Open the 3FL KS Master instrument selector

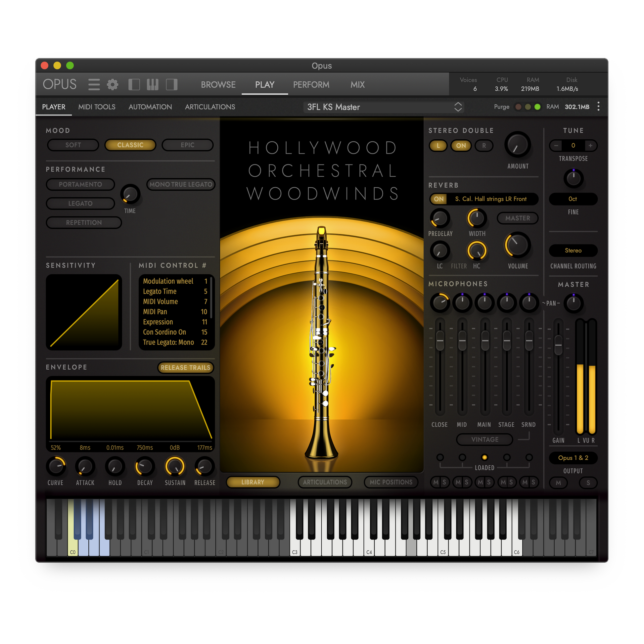click(383, 107)
